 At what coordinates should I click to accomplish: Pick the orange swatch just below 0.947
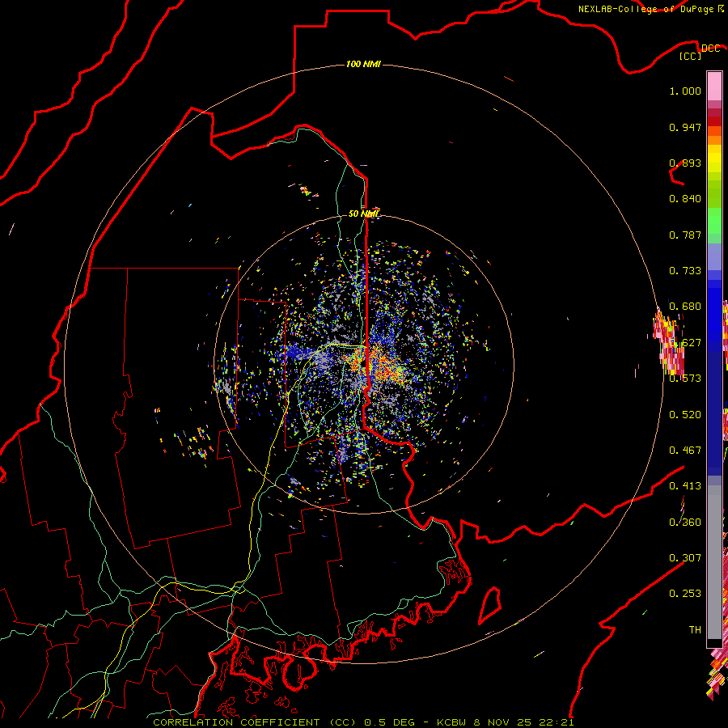(x=714, y=131)
